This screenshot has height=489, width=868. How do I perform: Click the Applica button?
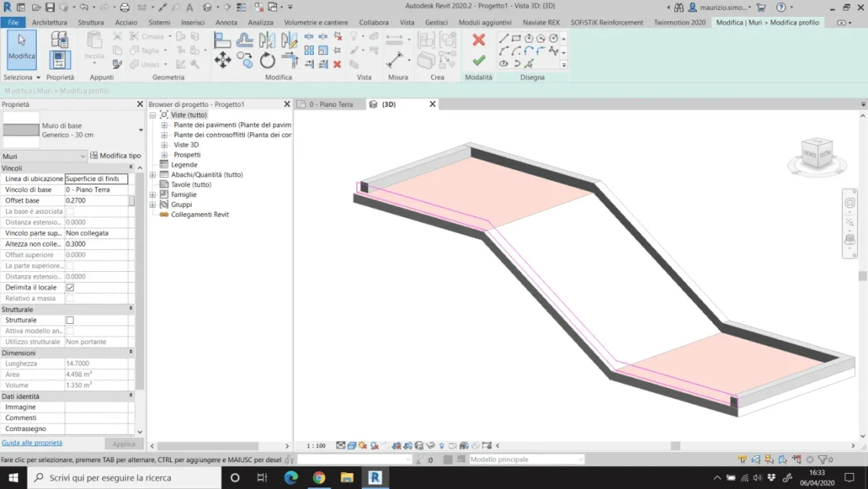pos(124,444)
